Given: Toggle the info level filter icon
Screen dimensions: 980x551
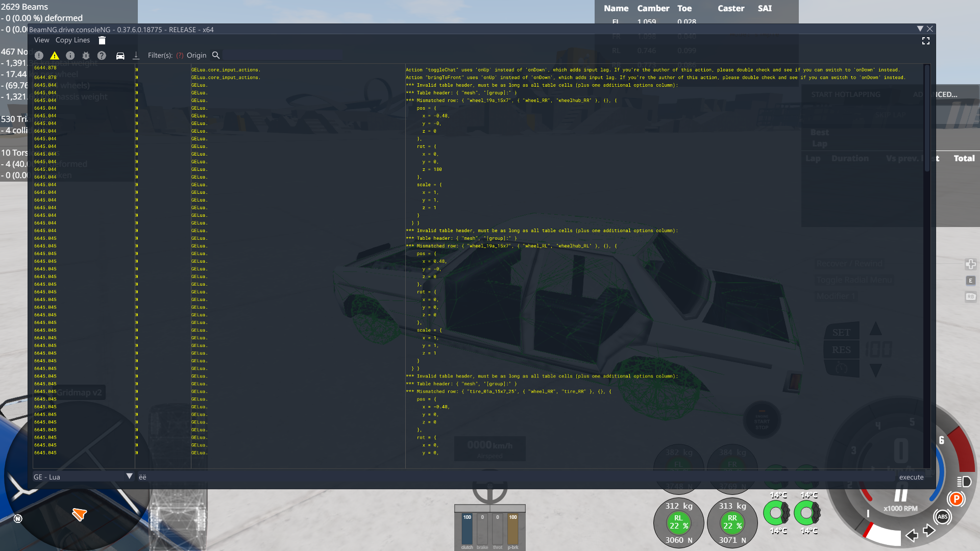Looking at the screenshot, I should click(70, 56).
